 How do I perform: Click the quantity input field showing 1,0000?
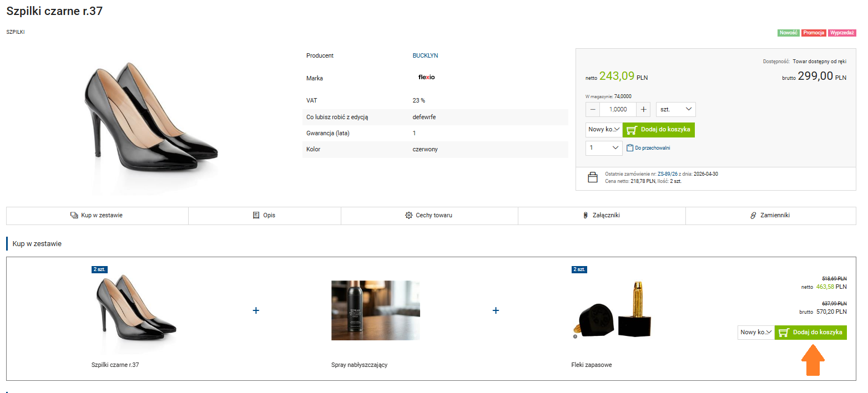pyautogui.click(x=618, y=109)
